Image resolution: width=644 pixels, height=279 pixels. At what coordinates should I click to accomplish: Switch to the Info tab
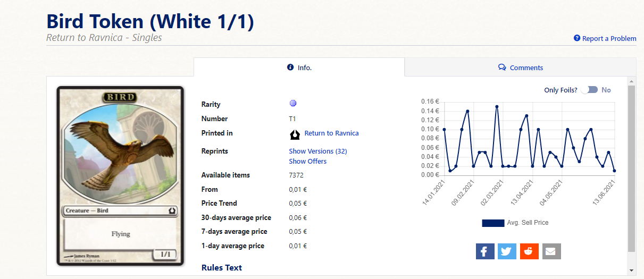tap(299, 67)
